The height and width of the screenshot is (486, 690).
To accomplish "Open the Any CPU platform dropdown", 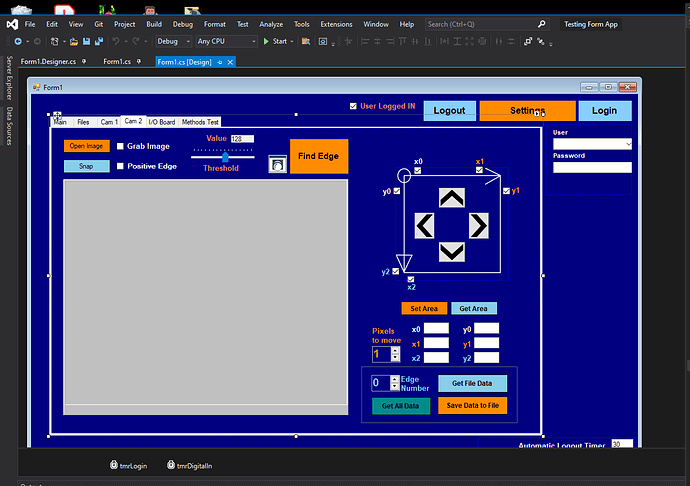I will [226, 41].
